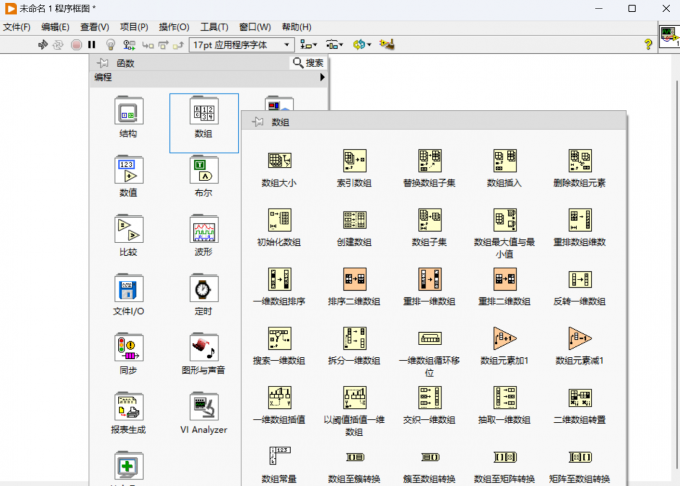This screenshot has width=680, height=486.
Task: Select the 数组大小 function
Action: [279, 160]
